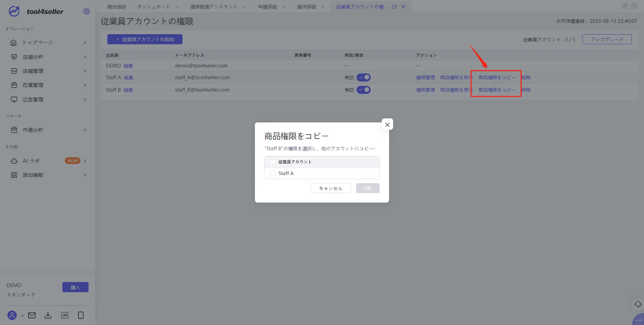
Task: Open the mail envelope icon at bottom
Action: 32,315
